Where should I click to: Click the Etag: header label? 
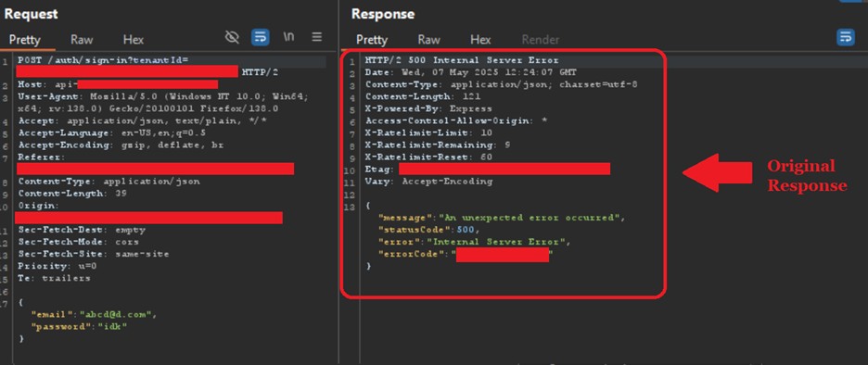tap(379, 170)
